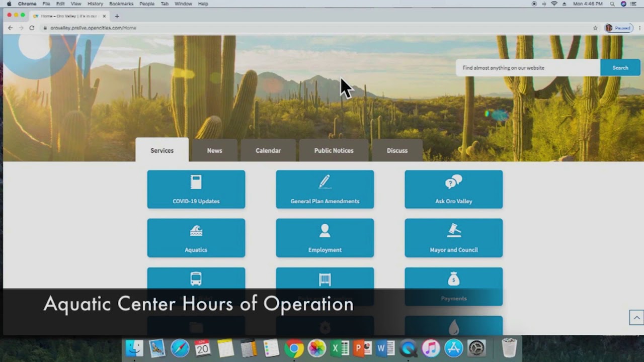The height and width of the screenshot is (362, 644).
Task: Open System Preferences from the dock
Action: 476,348
